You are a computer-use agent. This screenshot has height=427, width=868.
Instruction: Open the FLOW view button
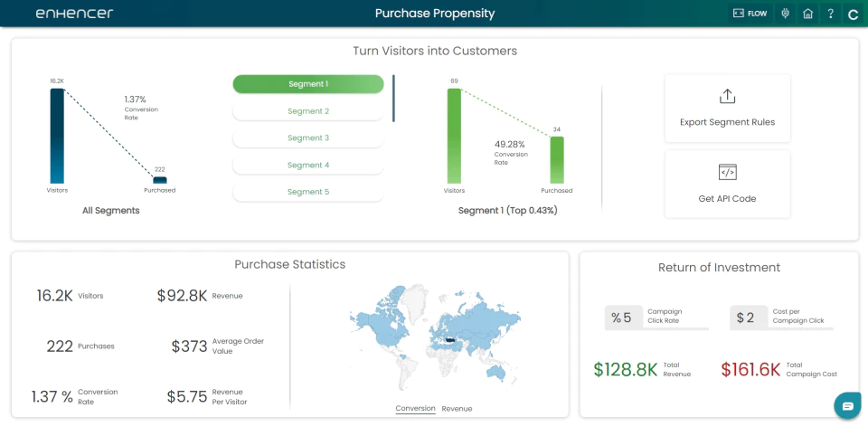750,14
